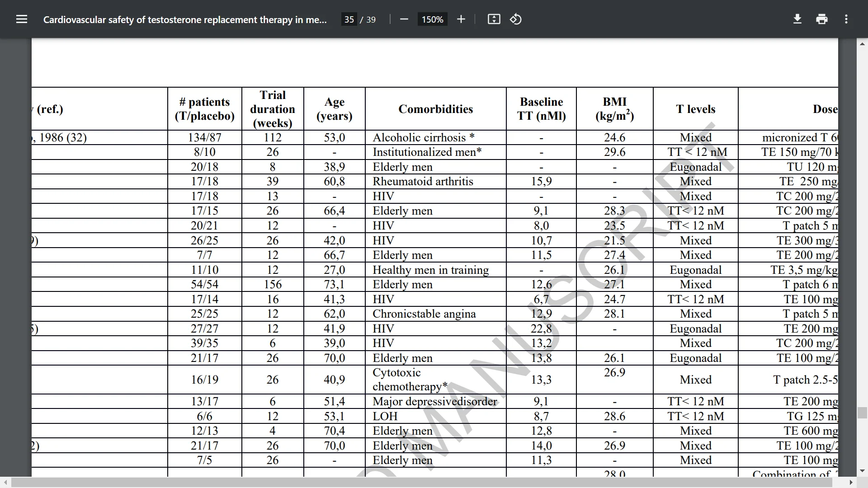This screenshot has height=488, width=868.
Task: Click the '156' trial duration cell
Action: [x=273, y=284]
